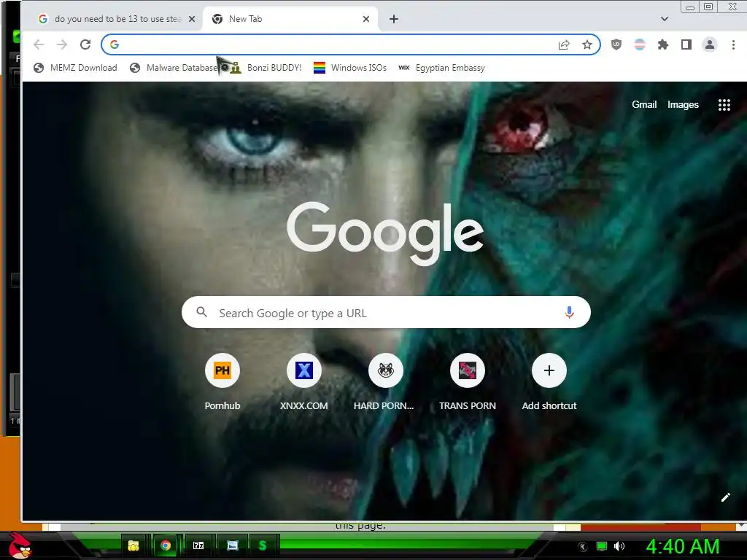
Task: Open the Malware Database bookmark
Action: pos(174,68)
